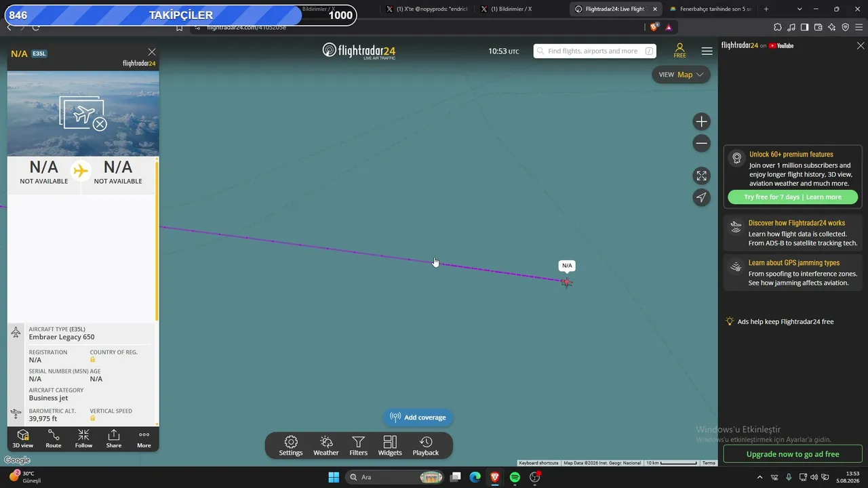Switch to the Bildirimler / X tab
Screen dimensions: 868x488
(521, 9)
